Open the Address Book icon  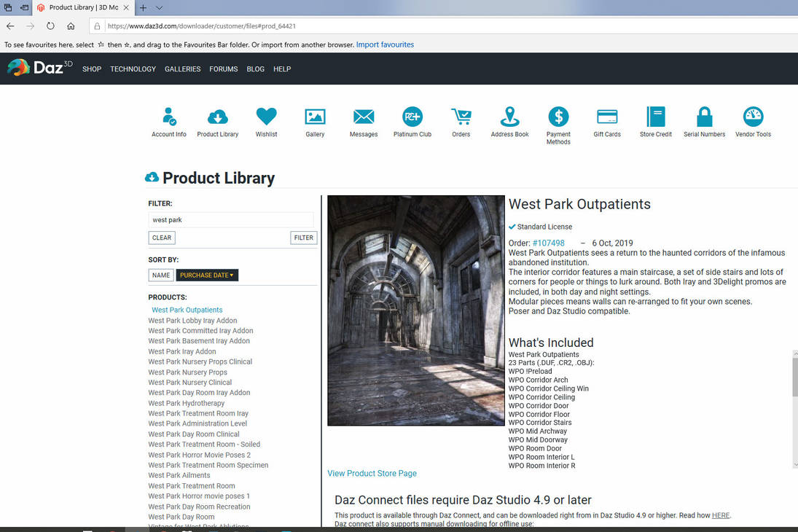click(509, 117)
